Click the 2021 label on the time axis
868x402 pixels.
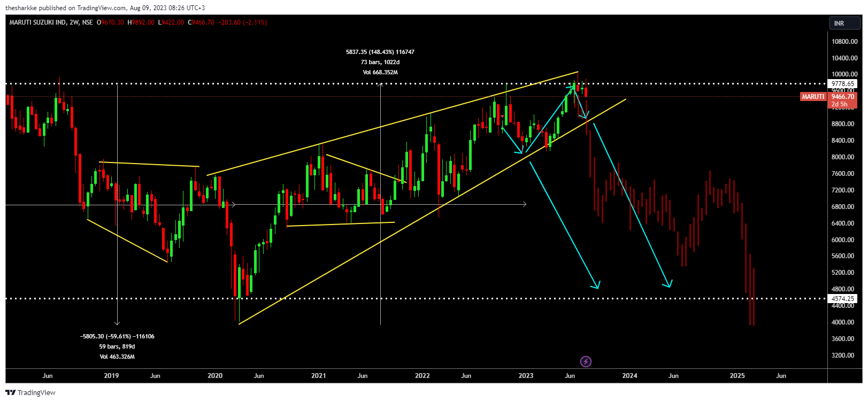(x=319, y=376)
